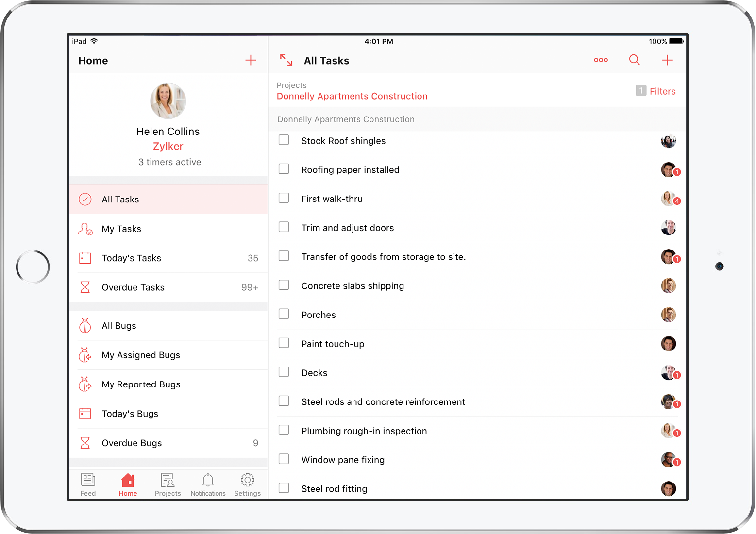Click the My Assigned Bugs icon
The height and width of the screenshot is (534, 756).
(x=85, y=355)
